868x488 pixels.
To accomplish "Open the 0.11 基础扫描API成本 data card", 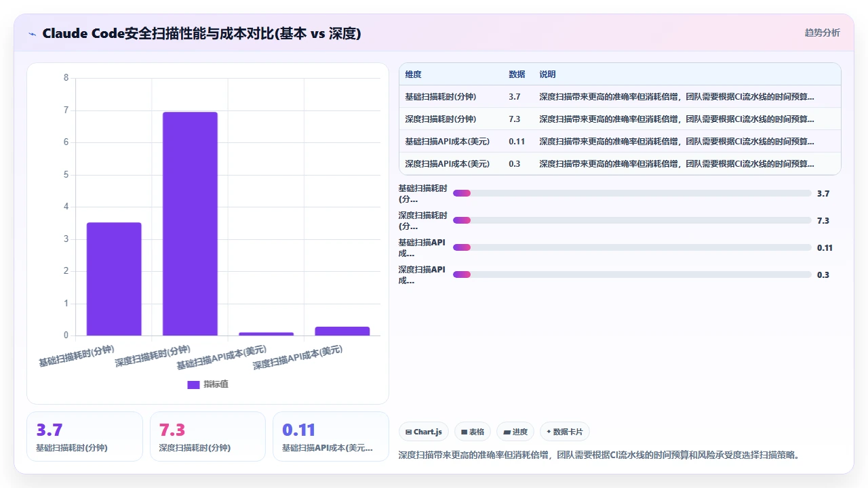I will (331, 436).
